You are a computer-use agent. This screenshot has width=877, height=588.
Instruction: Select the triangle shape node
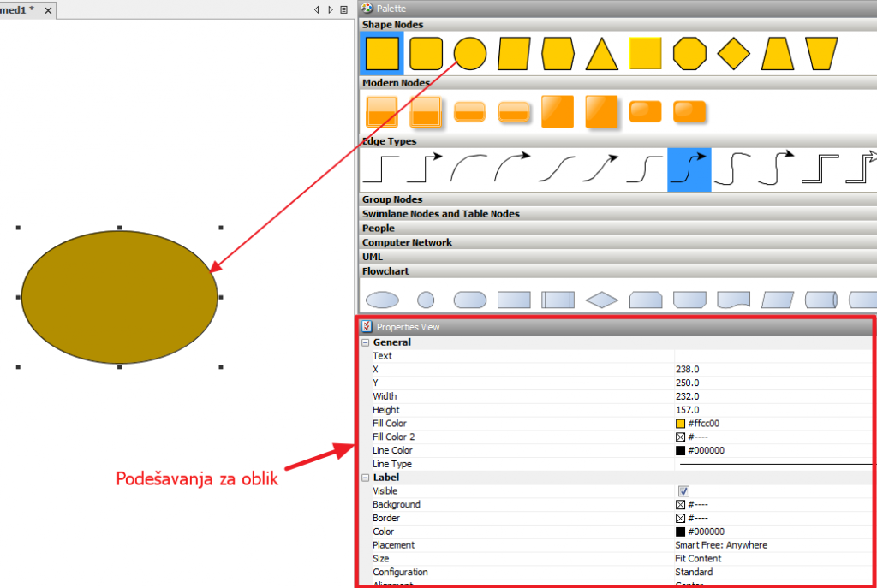(x=602, y=54)
